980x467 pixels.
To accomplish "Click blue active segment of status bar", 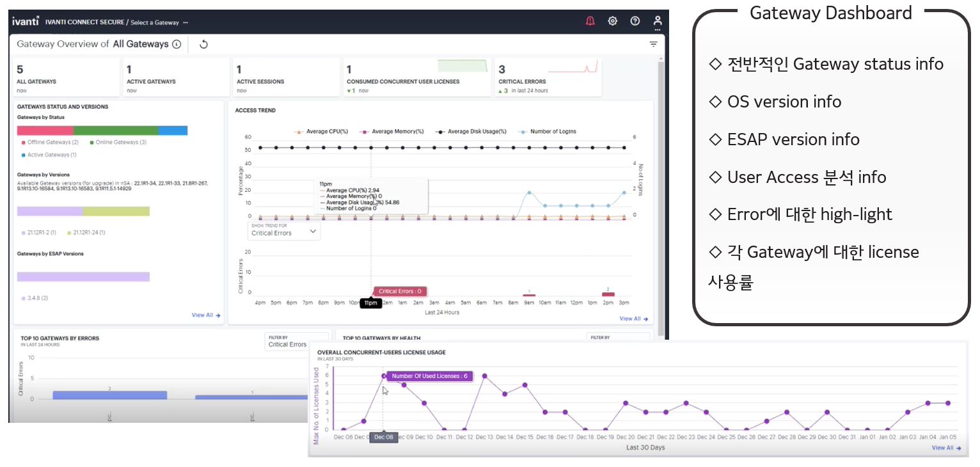I will point(173,131).
